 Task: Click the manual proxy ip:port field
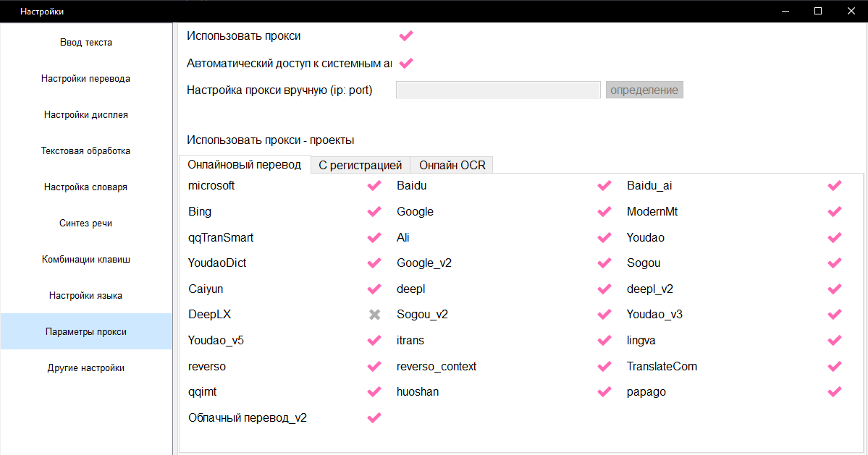coord(498,90)
